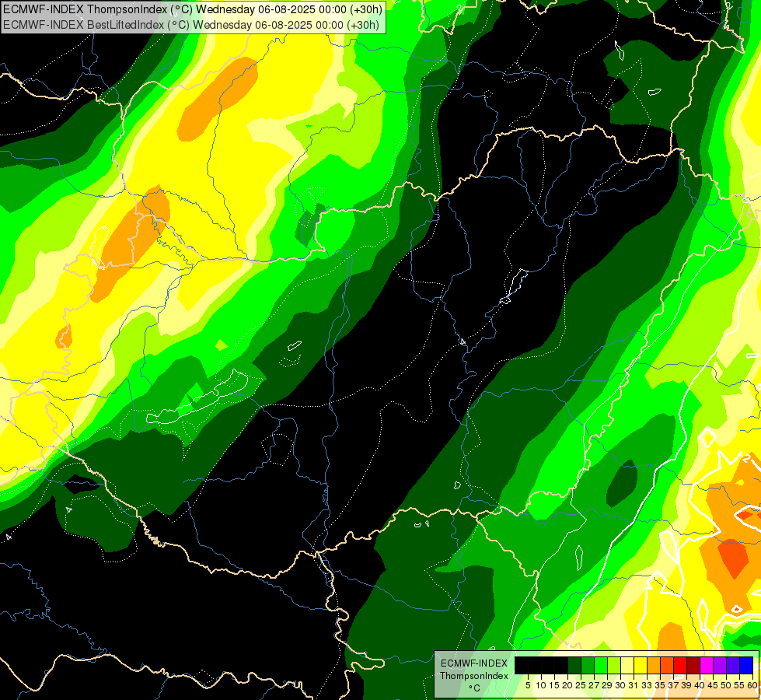Click the legend tick value 25
This screenshot has width=761, height=700.
(x=581, y=685)
